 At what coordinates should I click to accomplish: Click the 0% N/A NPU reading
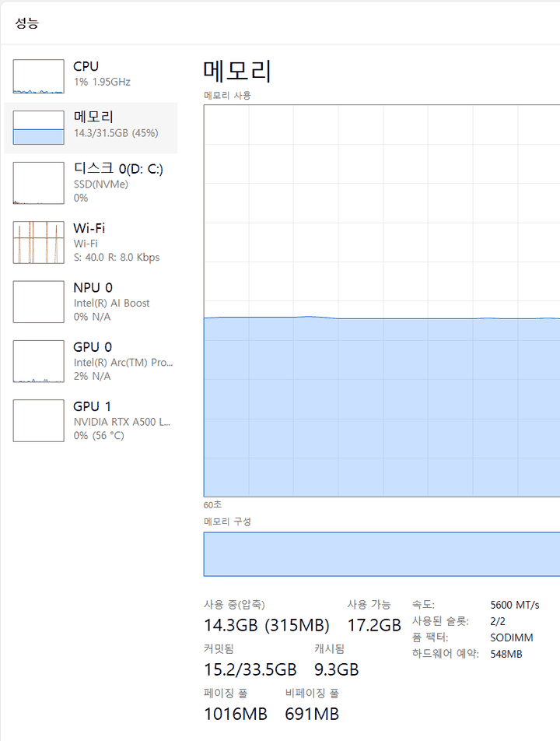tap(92, 317)
